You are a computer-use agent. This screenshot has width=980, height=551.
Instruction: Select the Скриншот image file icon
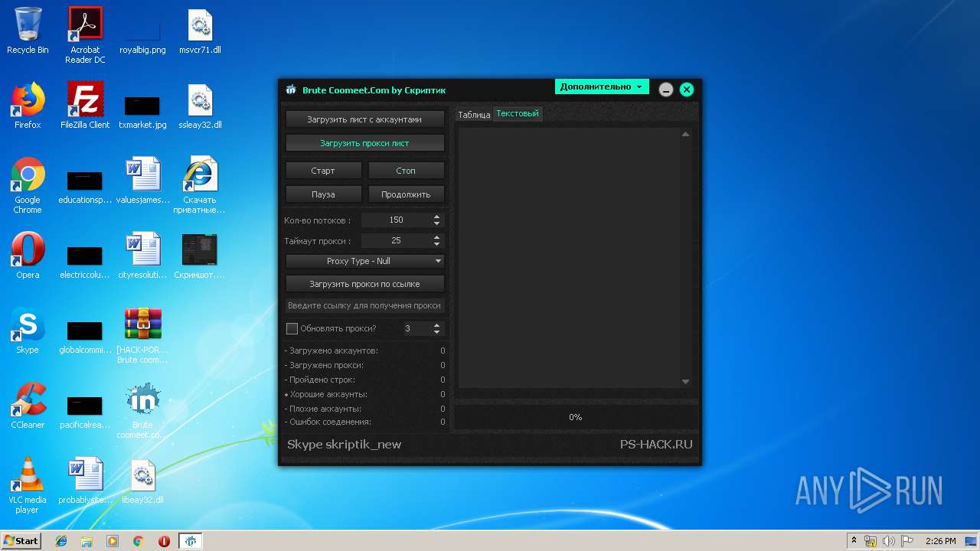click(200, 256)
